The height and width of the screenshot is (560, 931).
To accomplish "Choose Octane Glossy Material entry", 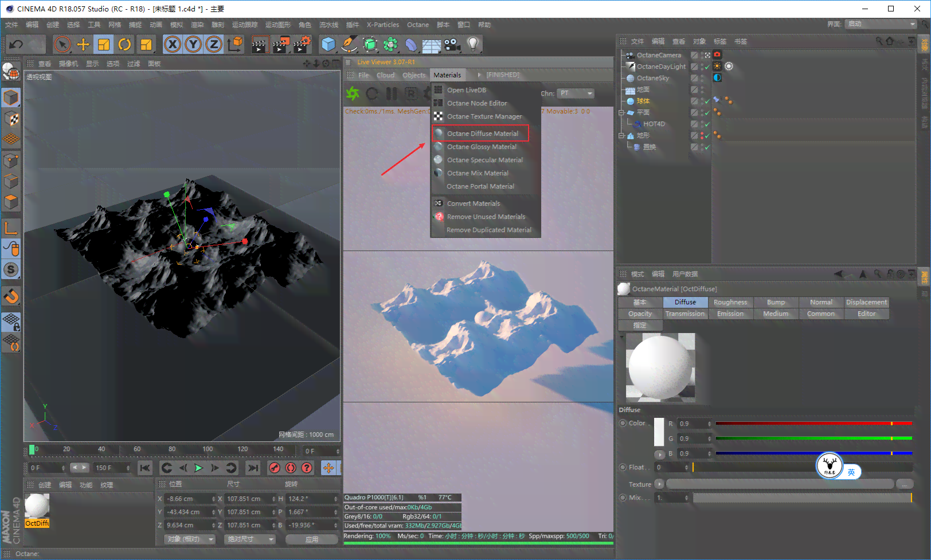I will tap(482, 147).
